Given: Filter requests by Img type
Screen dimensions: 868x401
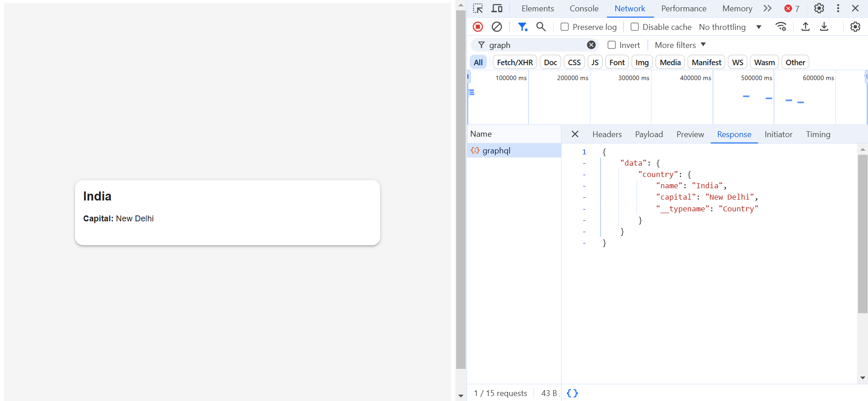Looking at the screenshot, I should (x=642, y=62).
